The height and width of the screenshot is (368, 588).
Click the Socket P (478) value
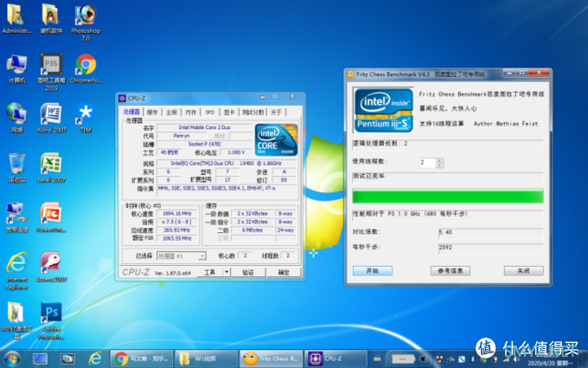205,144
